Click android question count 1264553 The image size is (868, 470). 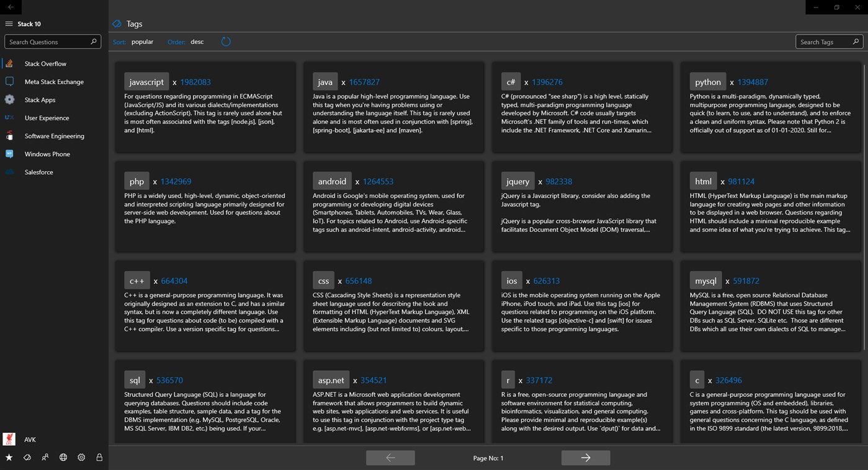click(378, 181)
